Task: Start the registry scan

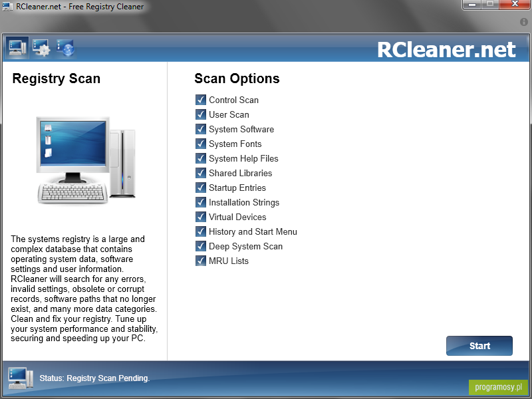Action: coord(479,346)
